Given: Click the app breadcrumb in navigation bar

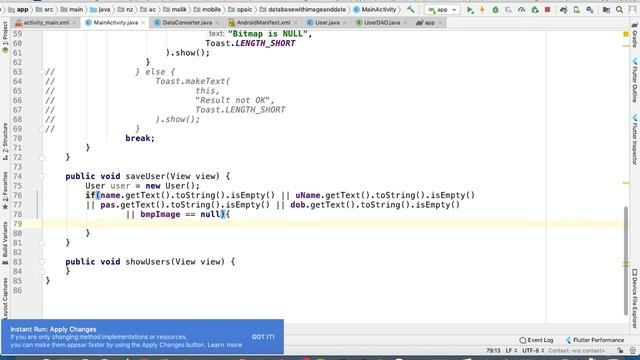Looking at the screenshot, I should [x=18, y=9].
